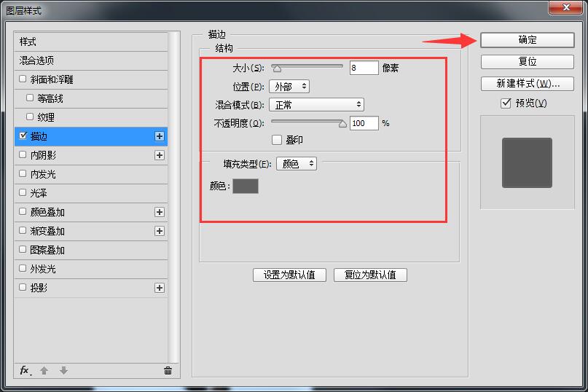This screenshot has height=392, width=588.
Task: Open the 图案叠加 settings row
Action: [91, 250]
